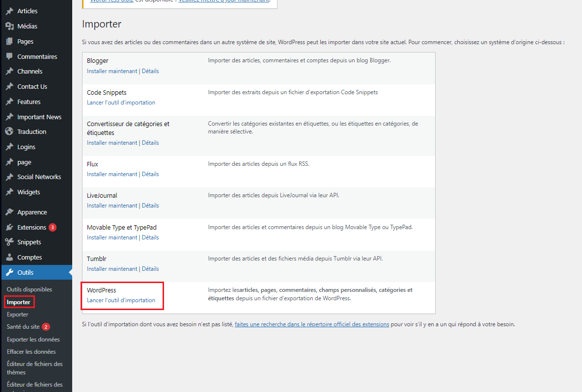
Task: Click the Outils wrench icon
Action: tap(9, 272)
